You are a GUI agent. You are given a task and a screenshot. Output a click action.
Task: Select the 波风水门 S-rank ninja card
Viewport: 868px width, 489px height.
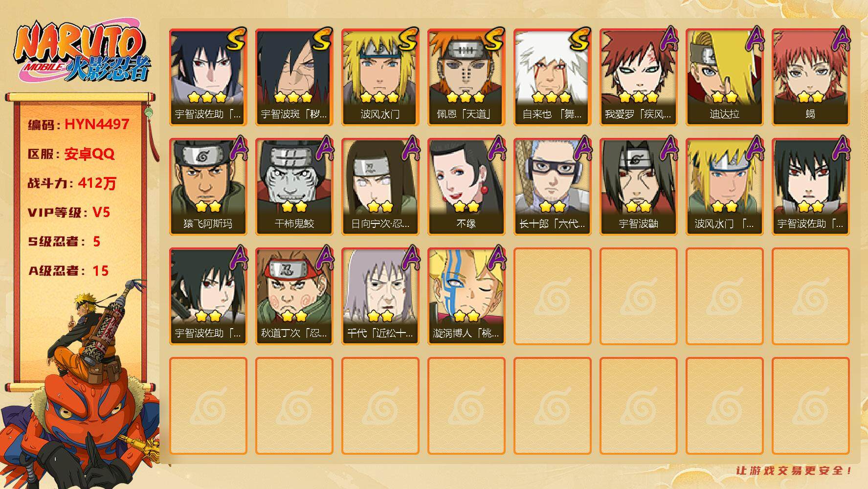pos(380,77)
